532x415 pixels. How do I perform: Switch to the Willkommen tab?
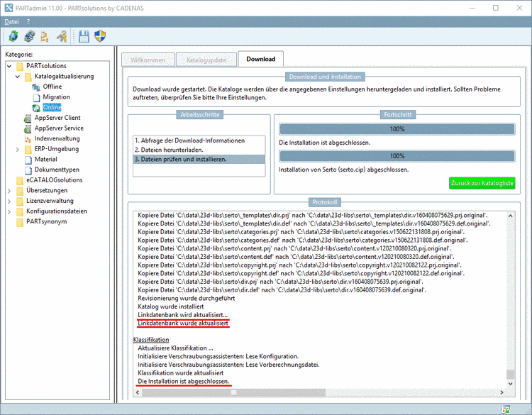[x=148, y=60]
